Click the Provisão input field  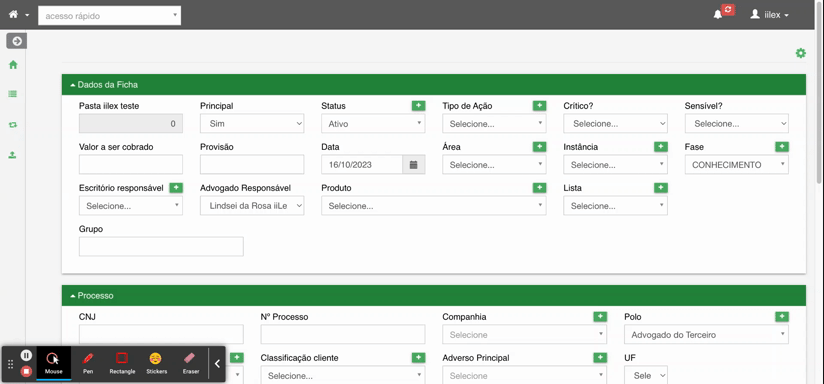(252, 164)
